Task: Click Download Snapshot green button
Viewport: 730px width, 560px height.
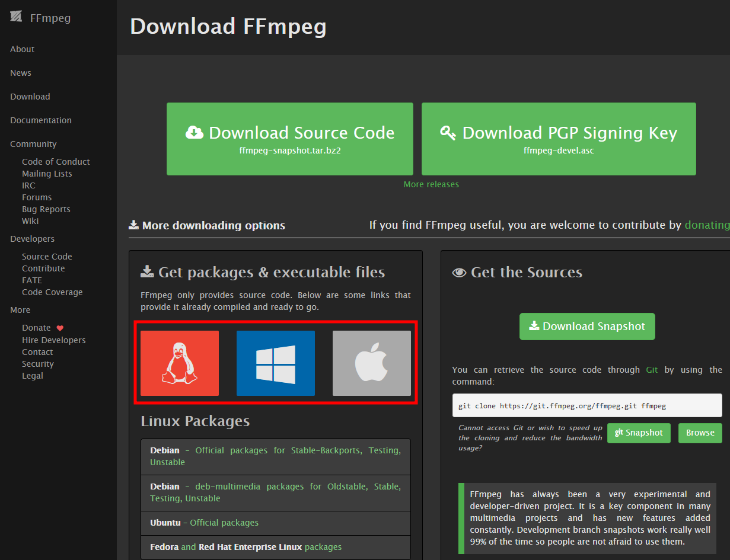Action: (x=587, y=327)
